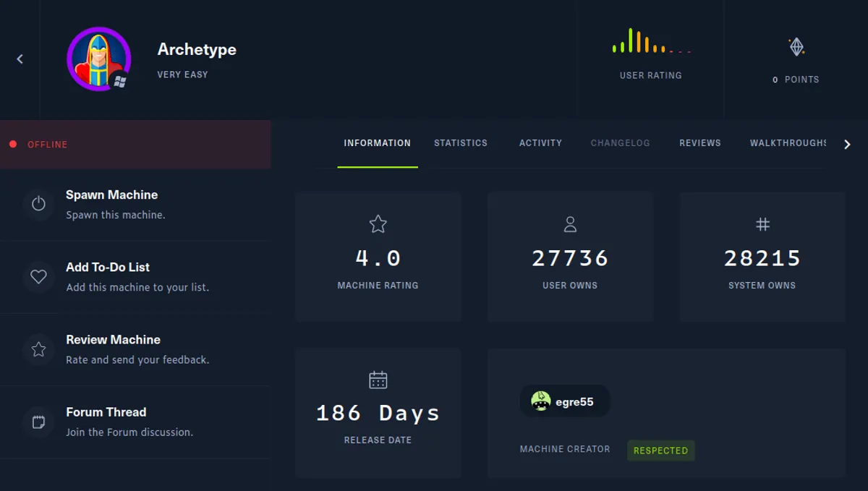Viewport: 868px width, 491px height.
Task: Switch to the Statistics tab
Action: [461, 143]
